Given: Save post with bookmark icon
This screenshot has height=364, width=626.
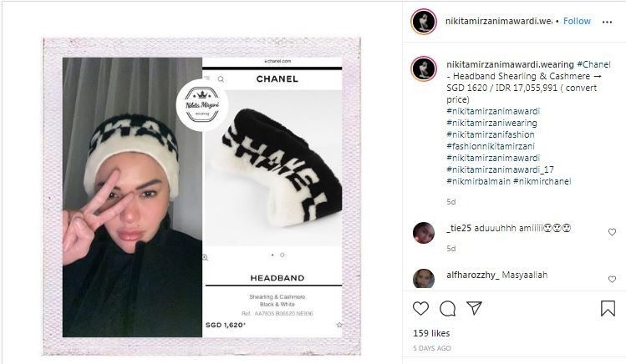Looking at the screenshot, I should pyautogui.click(x=608, y=308).
